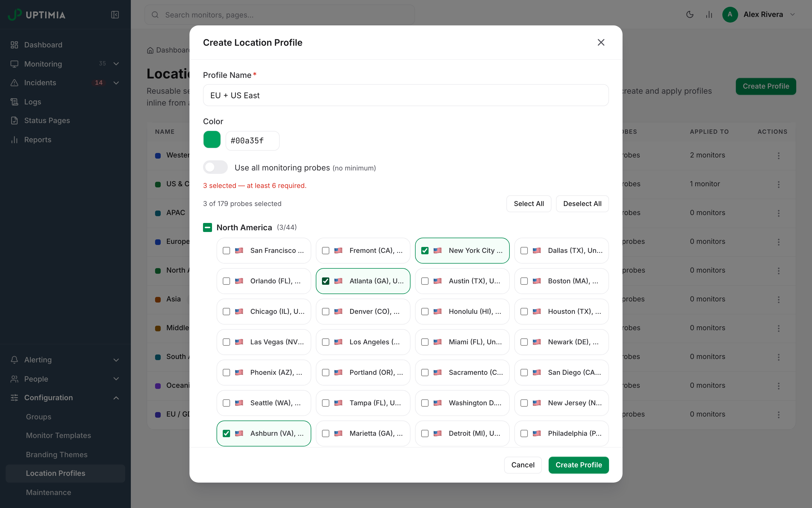The height and width of the screenshot is (508, 812).
Task: Open the green color swatch picker
Action: (x=212, y=139)
